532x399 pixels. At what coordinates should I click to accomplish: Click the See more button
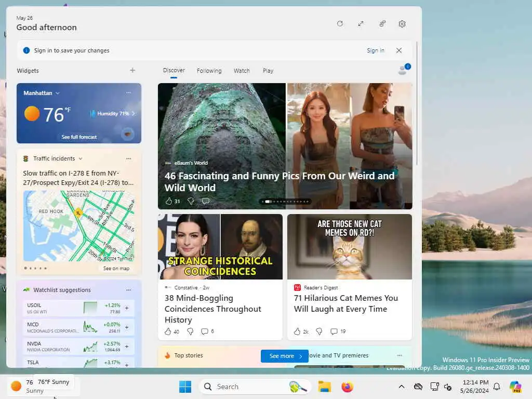pyautogui.click(x=285, y=356)
